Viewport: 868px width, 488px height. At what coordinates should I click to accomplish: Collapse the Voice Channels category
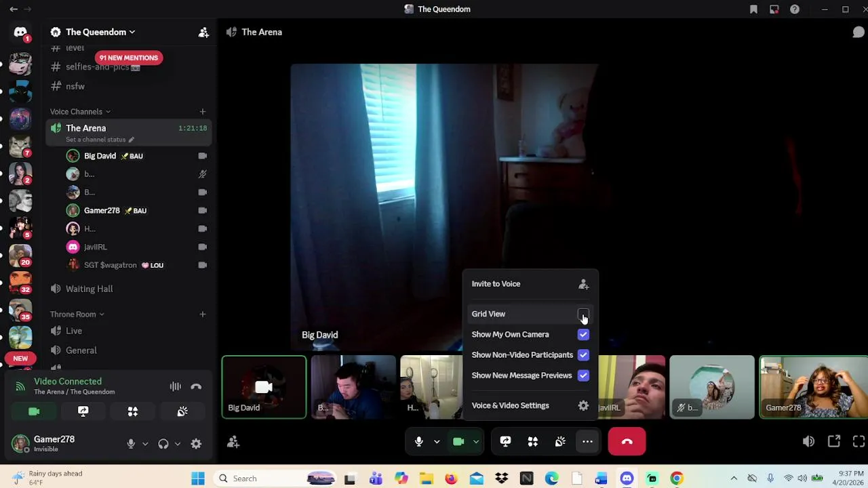click(80, 112)
